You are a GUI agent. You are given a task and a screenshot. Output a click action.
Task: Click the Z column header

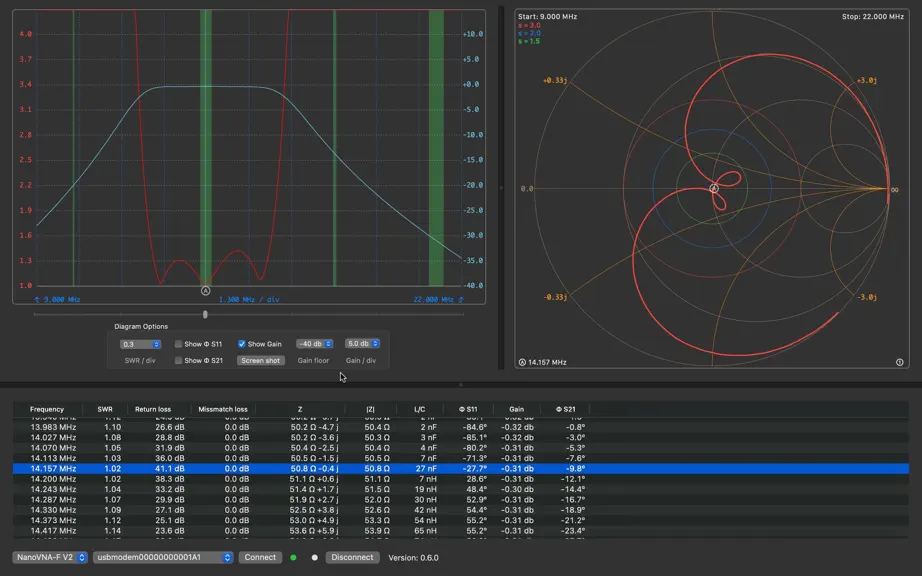pos(300,409)
